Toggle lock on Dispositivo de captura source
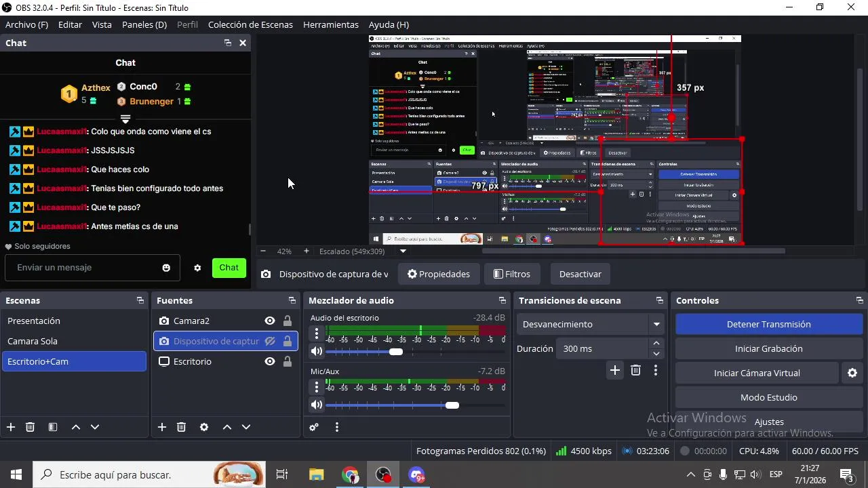Viewport: 868px width, 488px height. click(288, 341)
